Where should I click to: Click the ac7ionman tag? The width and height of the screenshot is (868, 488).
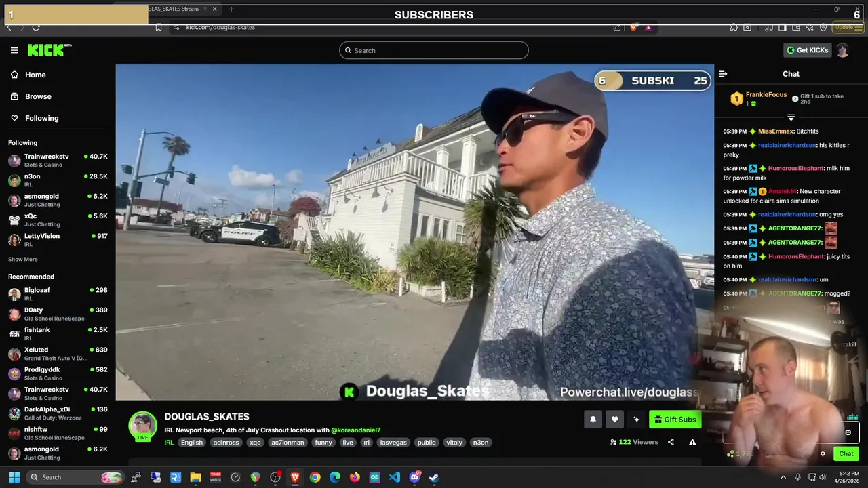(x=288, y=443)
